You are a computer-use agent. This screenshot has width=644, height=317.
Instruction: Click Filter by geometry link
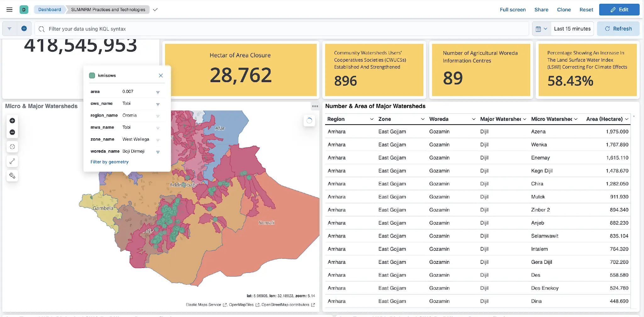click(x=109, y=162)
